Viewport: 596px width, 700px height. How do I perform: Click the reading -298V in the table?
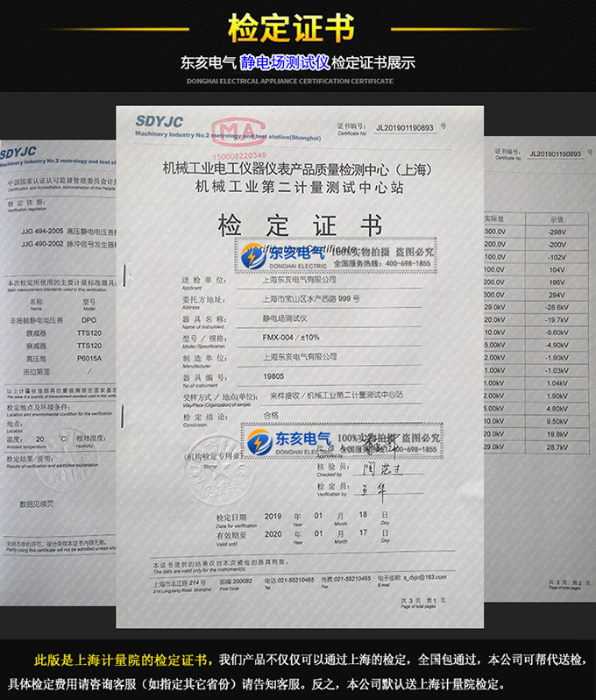coord(557,232)
